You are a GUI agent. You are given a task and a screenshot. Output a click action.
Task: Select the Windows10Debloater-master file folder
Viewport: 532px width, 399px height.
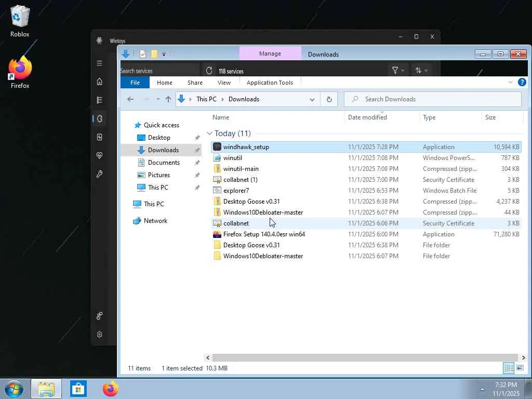click(x=366, y=256)
